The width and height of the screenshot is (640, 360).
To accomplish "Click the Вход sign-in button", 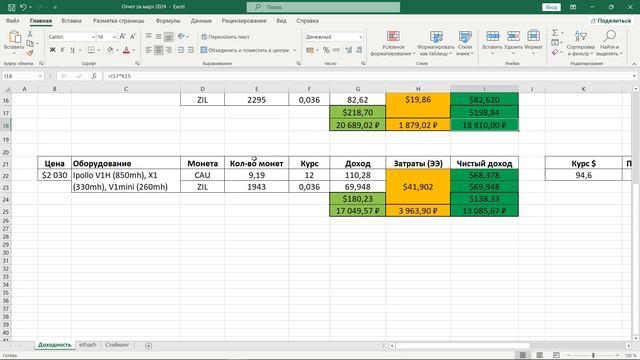I will coord(551,7).
